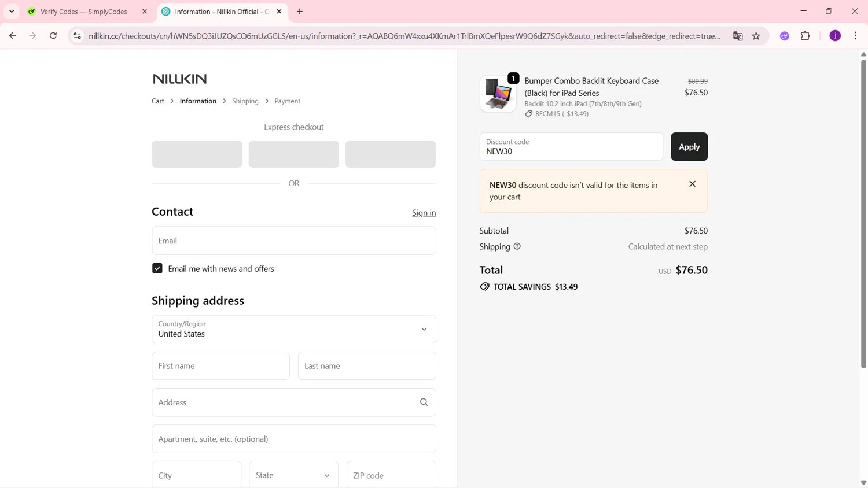
Task: Click the tag icon beside BFCM15
Action: point(529,114)
